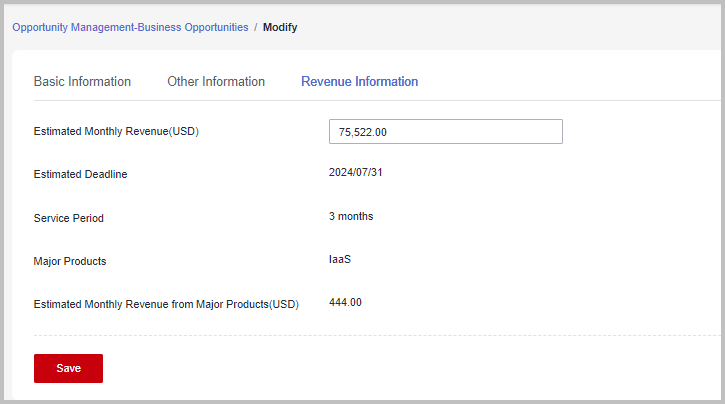Switch to the Basic Information tab
Viewport: 725px width, 404px height.
82,82
